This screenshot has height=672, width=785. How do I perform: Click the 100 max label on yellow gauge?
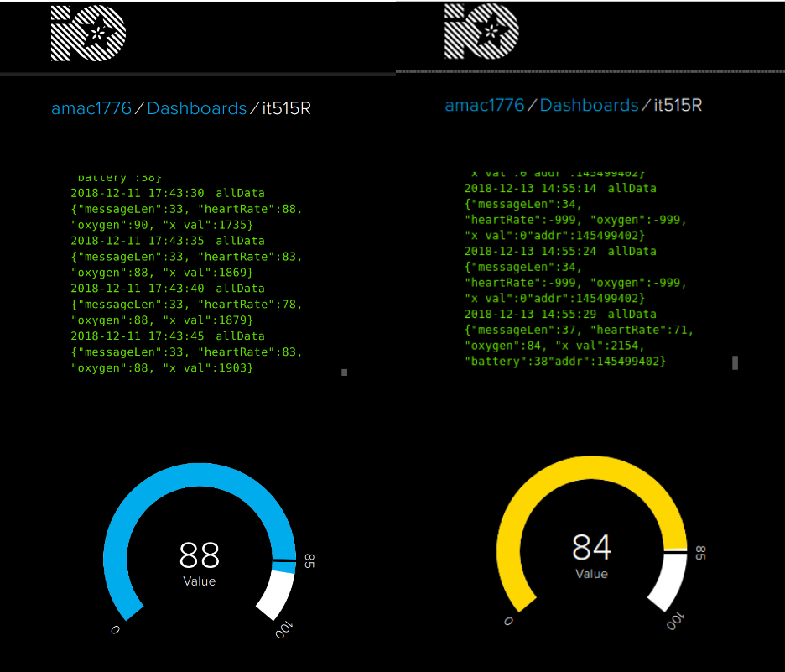tap(675, 621)
